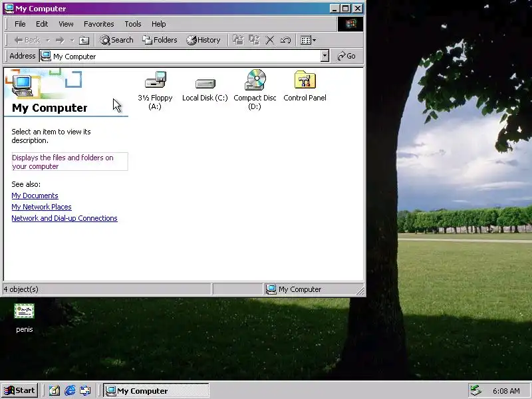Open the Views dropdown button
Viewport: 532px width, 399px height.
(308, 40)
